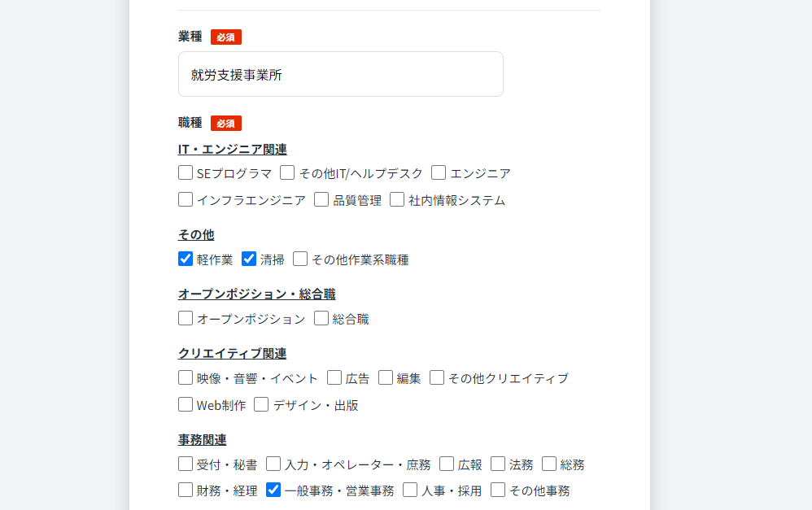
Task: Select the 人事・採用 checkbox
Action: (410, 490)
